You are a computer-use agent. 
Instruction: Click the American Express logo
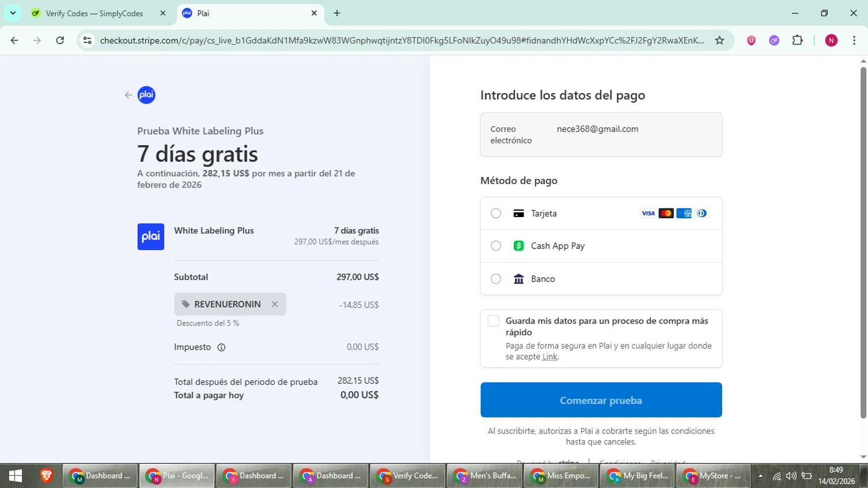coord(684,214)
